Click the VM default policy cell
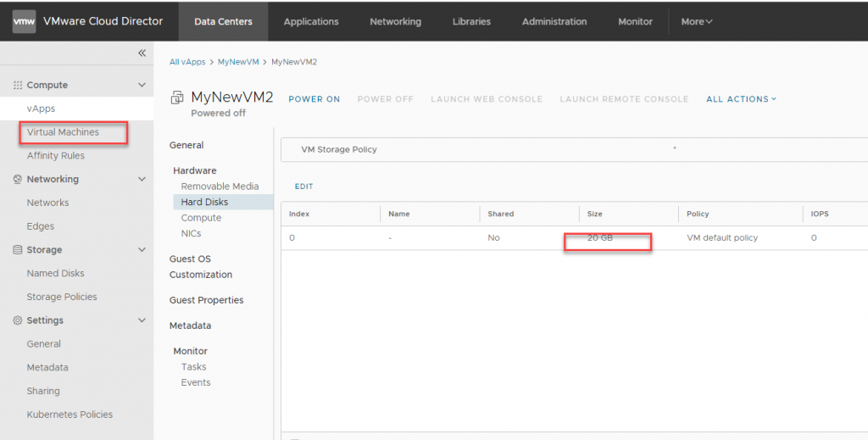868x440 pixels. pos(722,238)
